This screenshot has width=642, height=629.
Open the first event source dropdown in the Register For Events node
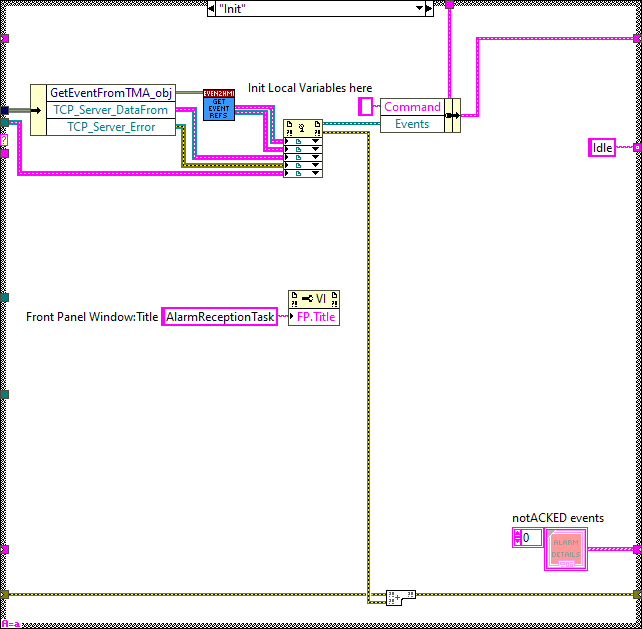coord(315,141)
